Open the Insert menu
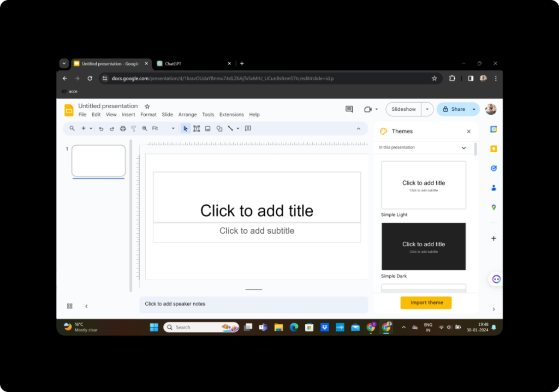The height and width of the screenshot is (392, 559). (128, 115)
